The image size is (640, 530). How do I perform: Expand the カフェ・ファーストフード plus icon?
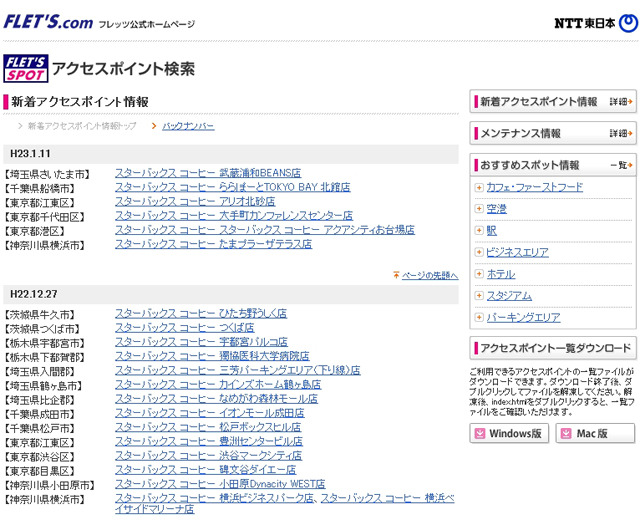(479, 187)
